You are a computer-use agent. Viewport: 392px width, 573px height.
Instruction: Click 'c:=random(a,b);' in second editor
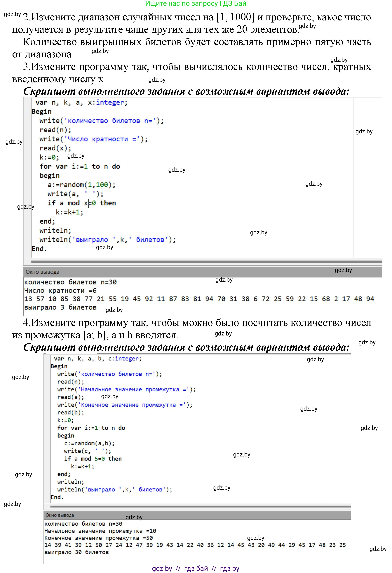click(89, 443)
